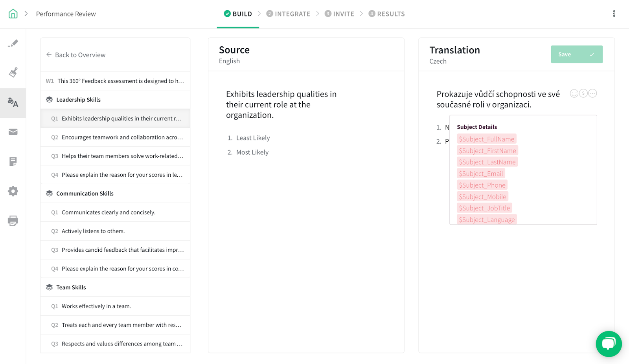Collapse the Communication Skills section
The image size is (629, 364).
[85, 194]
